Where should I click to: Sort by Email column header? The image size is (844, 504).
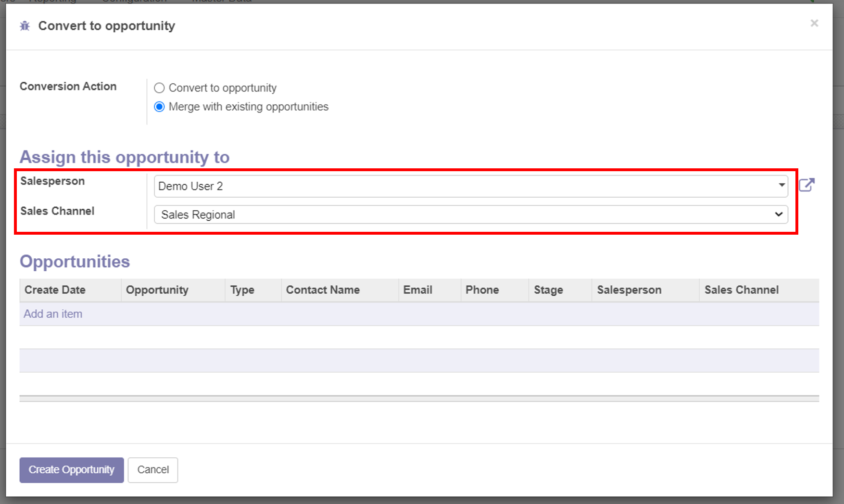click(x=430, y=290)
